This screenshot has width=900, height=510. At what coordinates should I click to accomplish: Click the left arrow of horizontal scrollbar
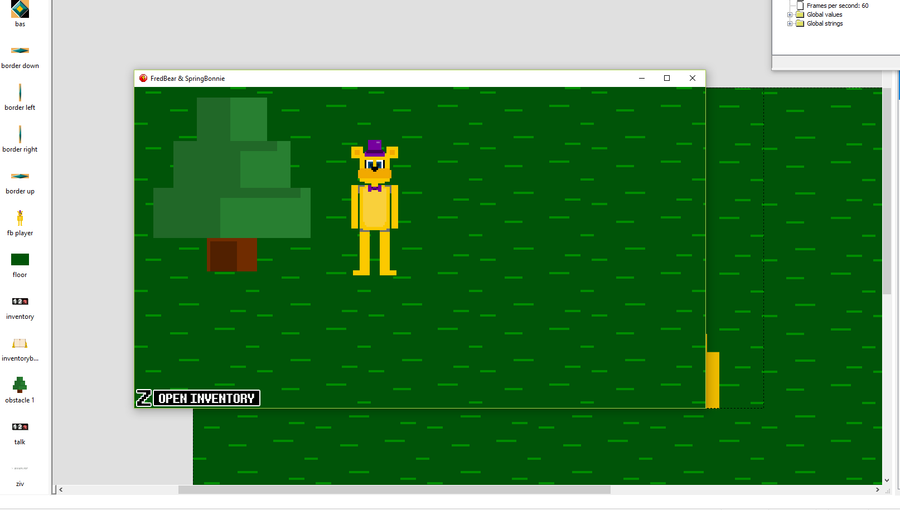(x=61, y=490)
